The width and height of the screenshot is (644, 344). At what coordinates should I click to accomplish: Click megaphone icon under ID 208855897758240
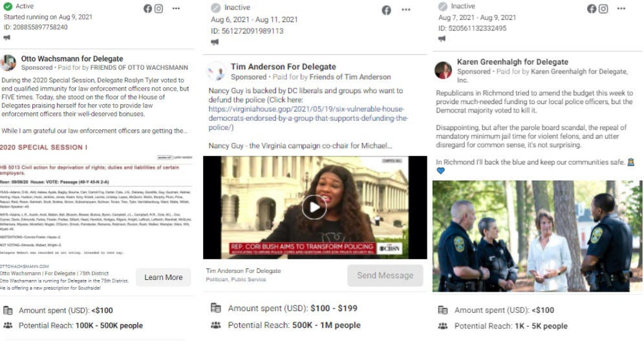[x=7, y=38]
